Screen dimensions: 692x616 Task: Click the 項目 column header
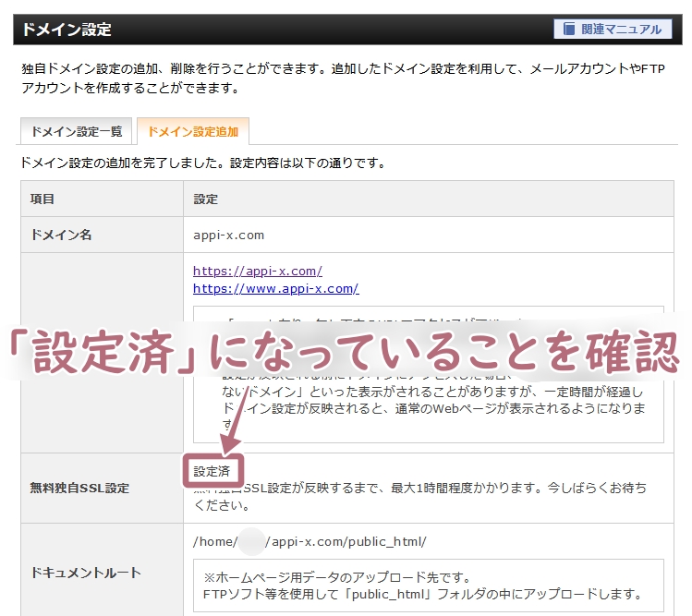coord(42,199)
